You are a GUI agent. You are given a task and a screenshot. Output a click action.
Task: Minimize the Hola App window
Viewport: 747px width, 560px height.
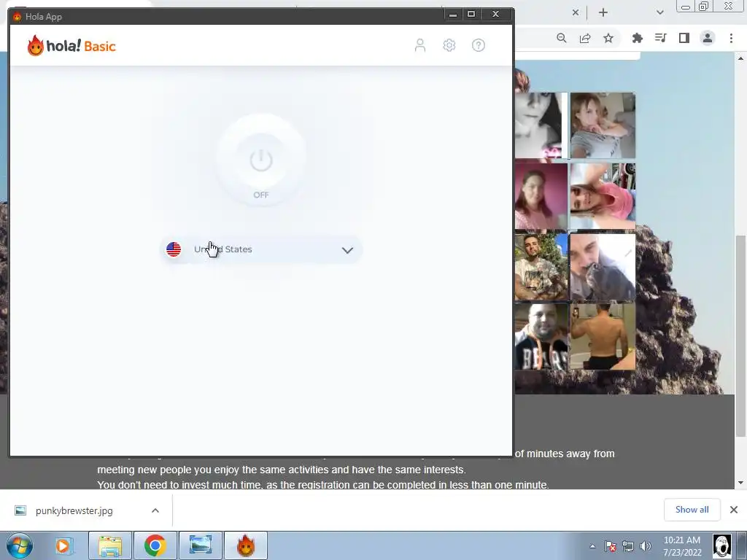[452, 15]
